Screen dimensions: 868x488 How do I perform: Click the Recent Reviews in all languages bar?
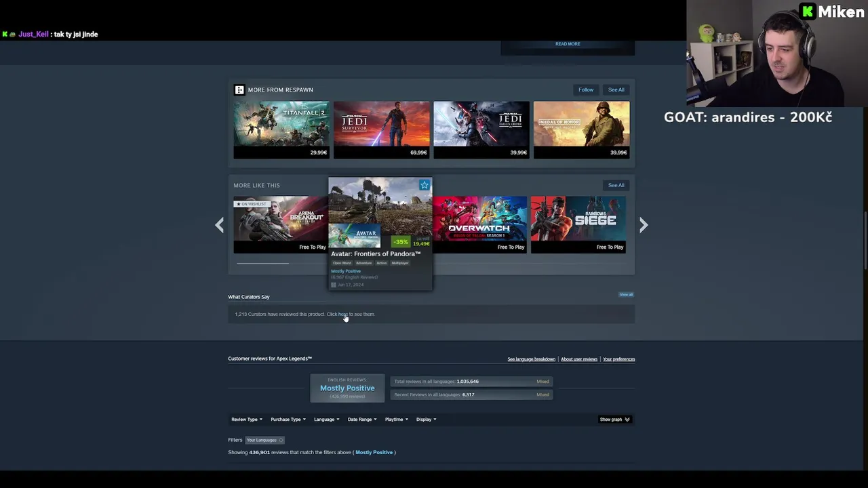pos(471,394)
